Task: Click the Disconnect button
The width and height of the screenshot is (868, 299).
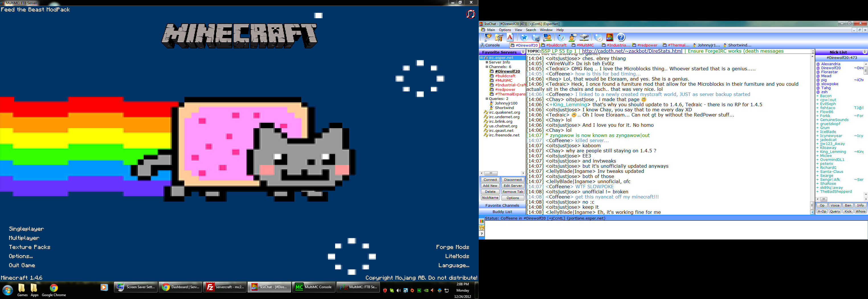Action: pyautogui.click(x=513, y=180)
